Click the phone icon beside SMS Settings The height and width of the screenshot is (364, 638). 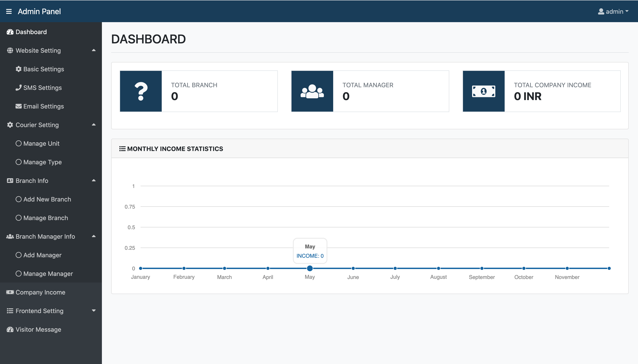coord(19,87)
